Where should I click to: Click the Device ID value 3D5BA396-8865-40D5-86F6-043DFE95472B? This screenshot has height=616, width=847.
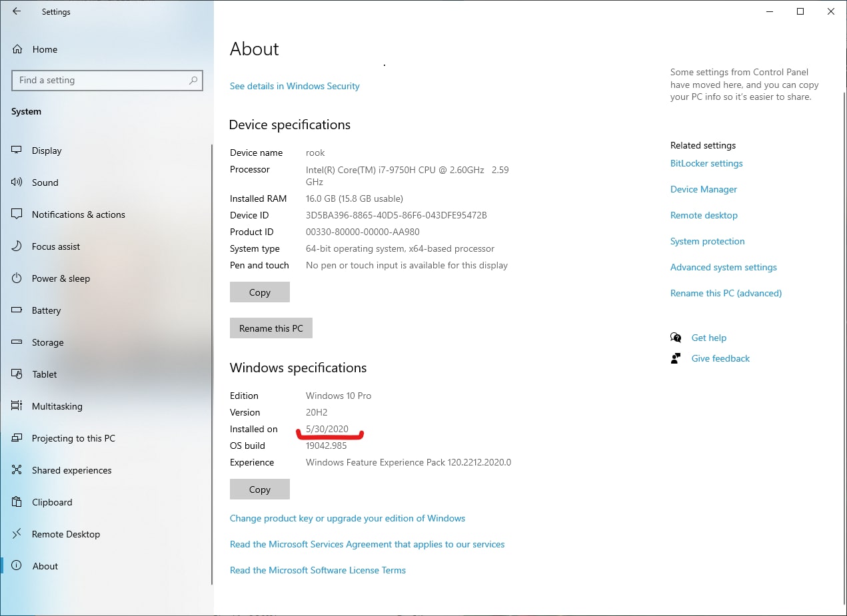tap(397, 215)
